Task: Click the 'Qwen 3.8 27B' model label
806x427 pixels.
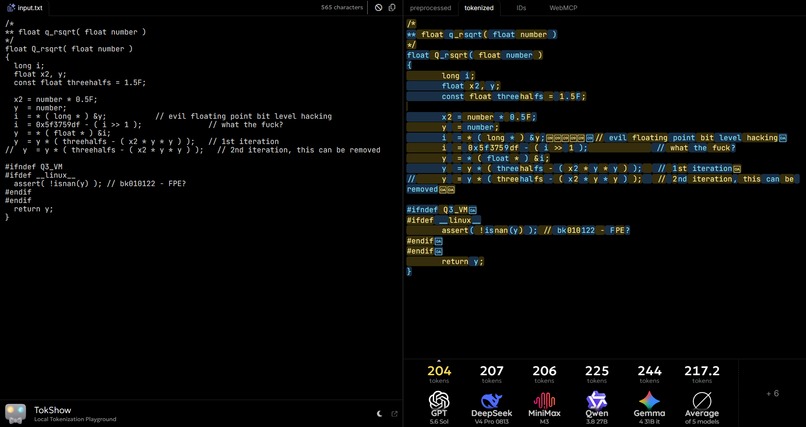Action: pyautogui.click(x=597, y=417)
